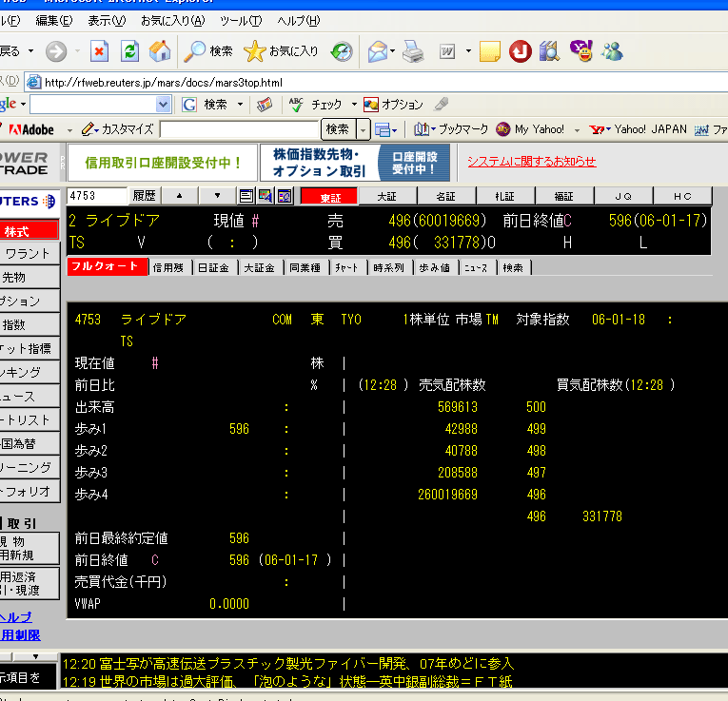Expand dropdown beside Word edit icon

point(468,51)
